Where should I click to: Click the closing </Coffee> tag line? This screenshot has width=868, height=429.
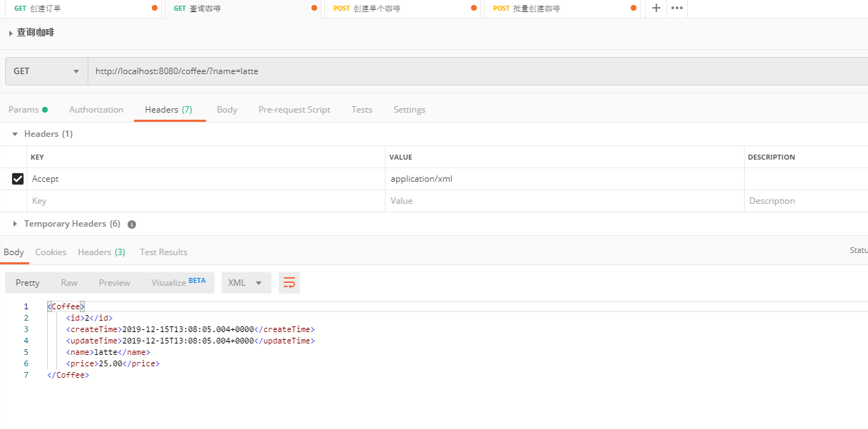68,375
